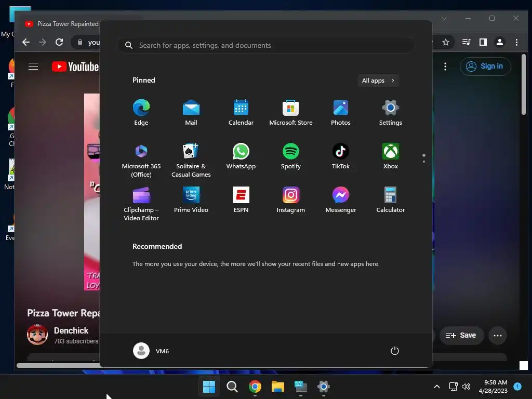Open the Photos app
Viewport: 532px width, 399px height.
click(x=341, y=113)
